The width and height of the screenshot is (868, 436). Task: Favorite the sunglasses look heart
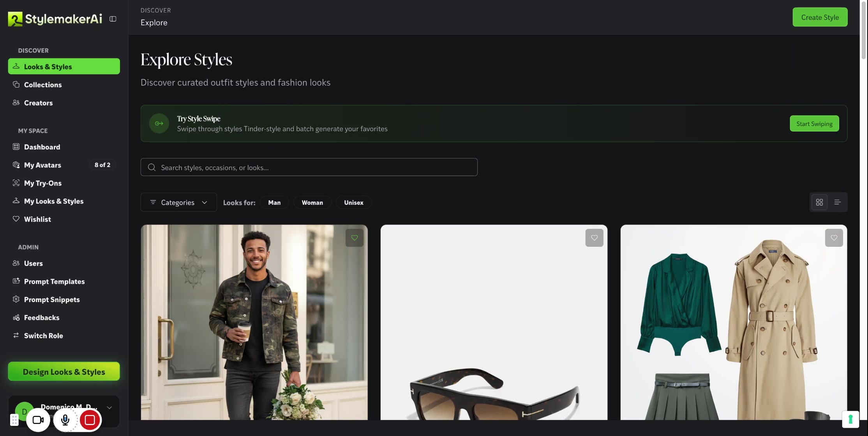coord(594,237)
